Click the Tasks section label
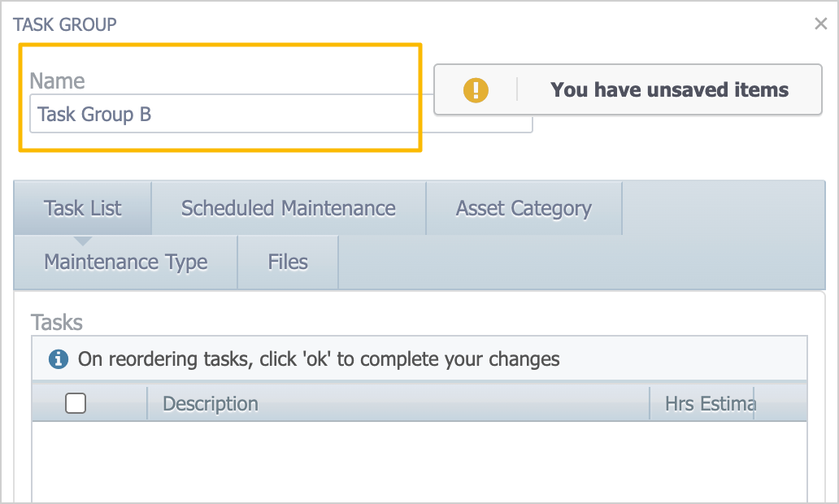This screenshot has height=504, width=839. 57,322
